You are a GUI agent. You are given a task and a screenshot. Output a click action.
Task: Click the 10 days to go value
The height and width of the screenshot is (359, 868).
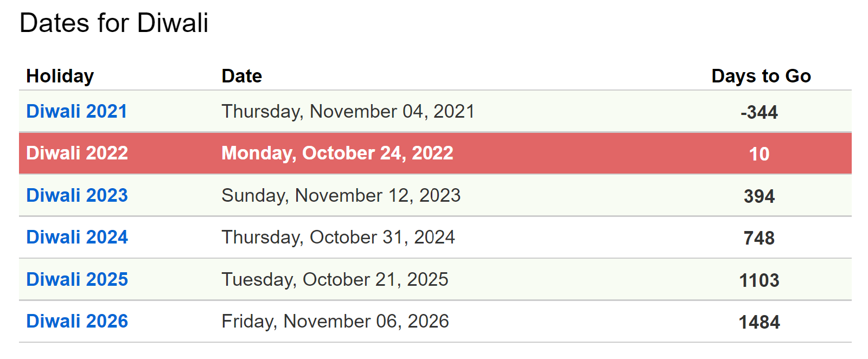tap(759, 154)
